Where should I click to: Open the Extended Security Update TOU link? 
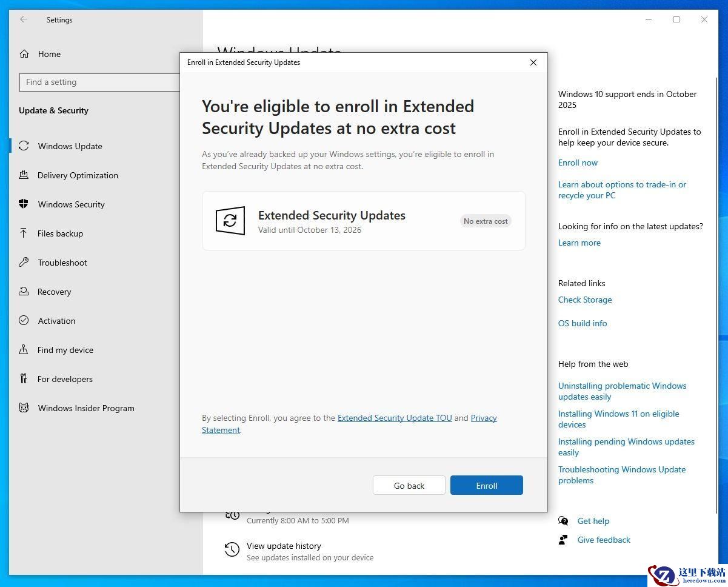click(x=395, y=418)
